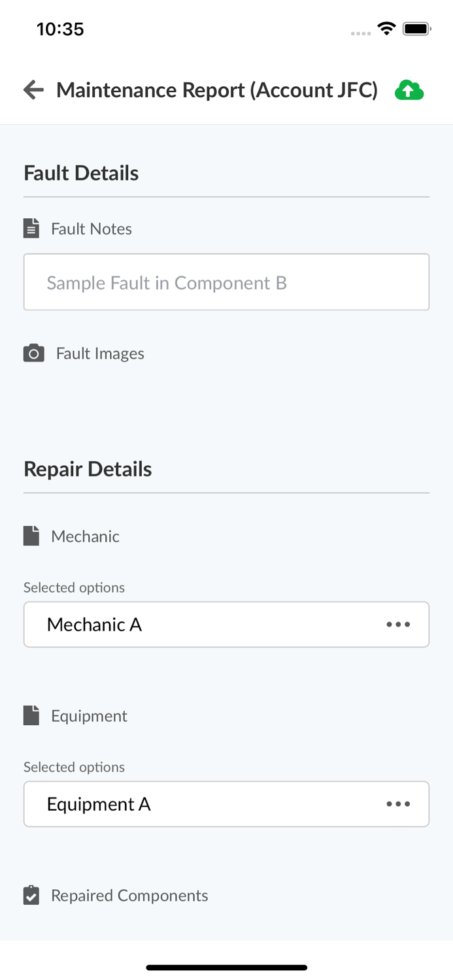The image size is (453, 980).
Task: Tap the Mechanic file icon
Action: 31,536
